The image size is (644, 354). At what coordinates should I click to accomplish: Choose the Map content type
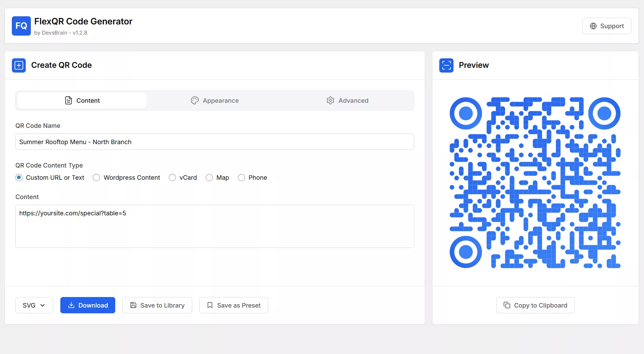(209, 178)
